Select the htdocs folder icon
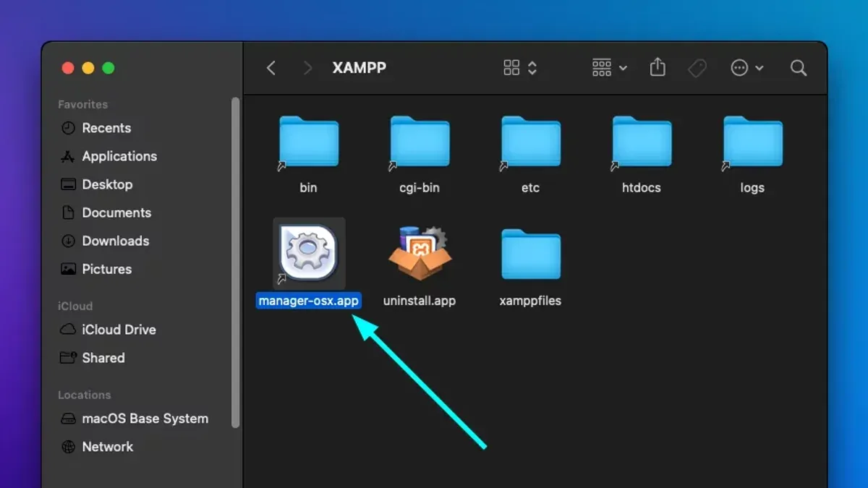Image resolution: width=868 pixels, height=488 pixels. point(642,142)
